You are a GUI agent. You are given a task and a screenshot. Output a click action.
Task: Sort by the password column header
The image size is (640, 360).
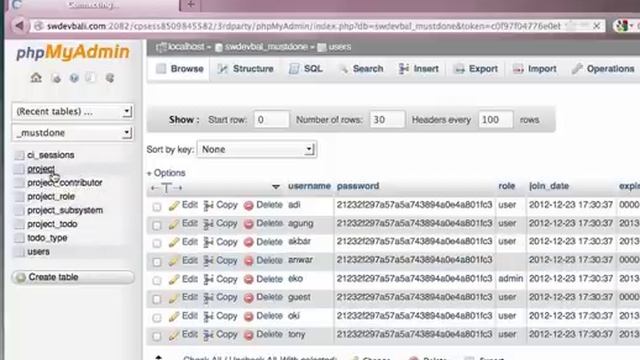click(358, 186)
